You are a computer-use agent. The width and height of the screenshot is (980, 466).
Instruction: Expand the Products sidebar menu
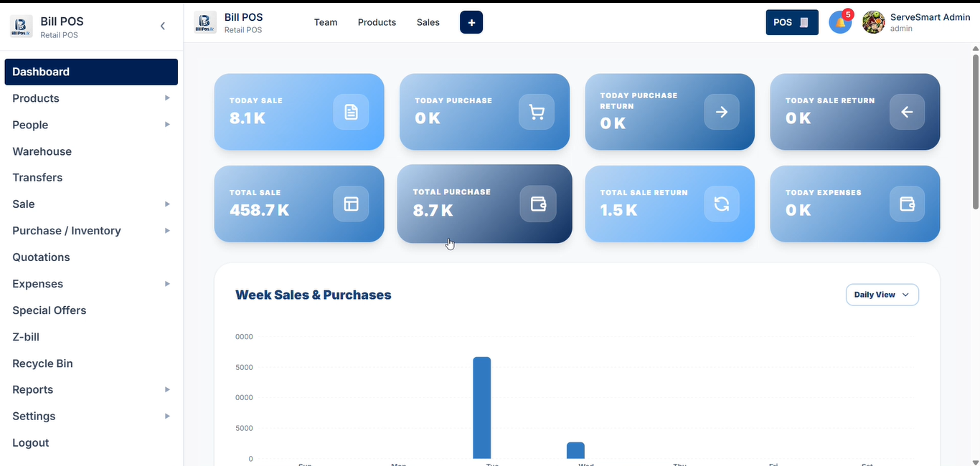coord(91,98)
